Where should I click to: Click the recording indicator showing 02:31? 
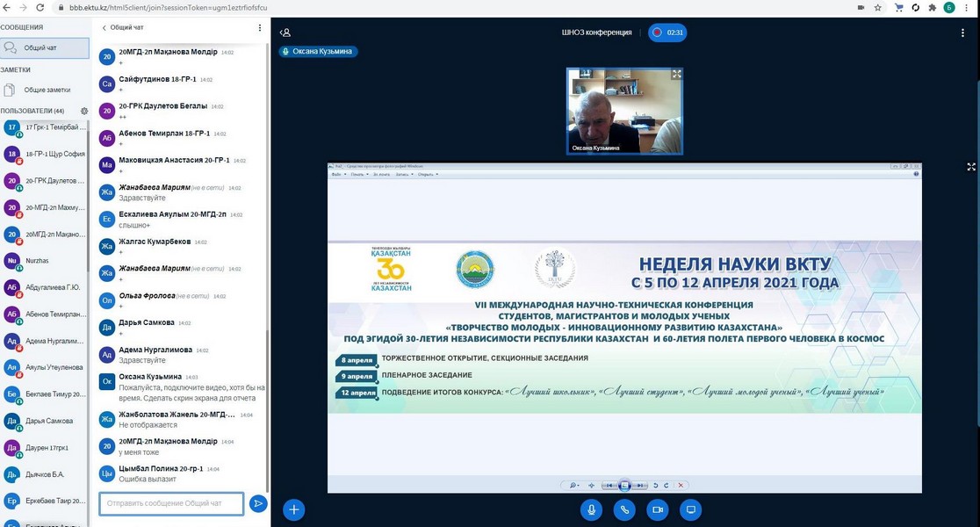(x=667, y=32)
